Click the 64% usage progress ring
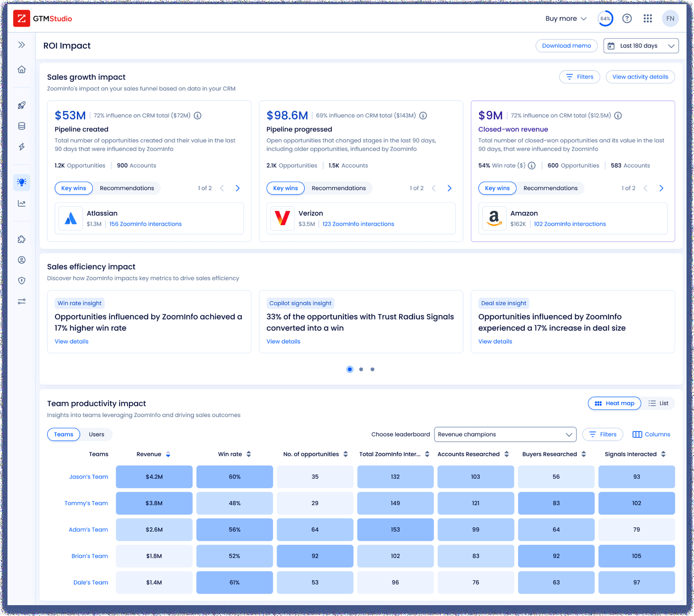Image resolution: width=694 pixels, height=616 pixels. coord(605,18)
